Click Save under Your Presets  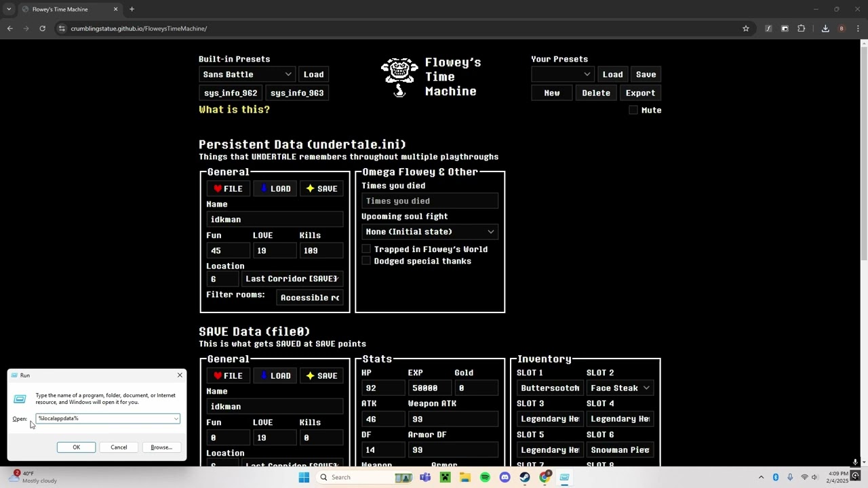tap(646, 75)
